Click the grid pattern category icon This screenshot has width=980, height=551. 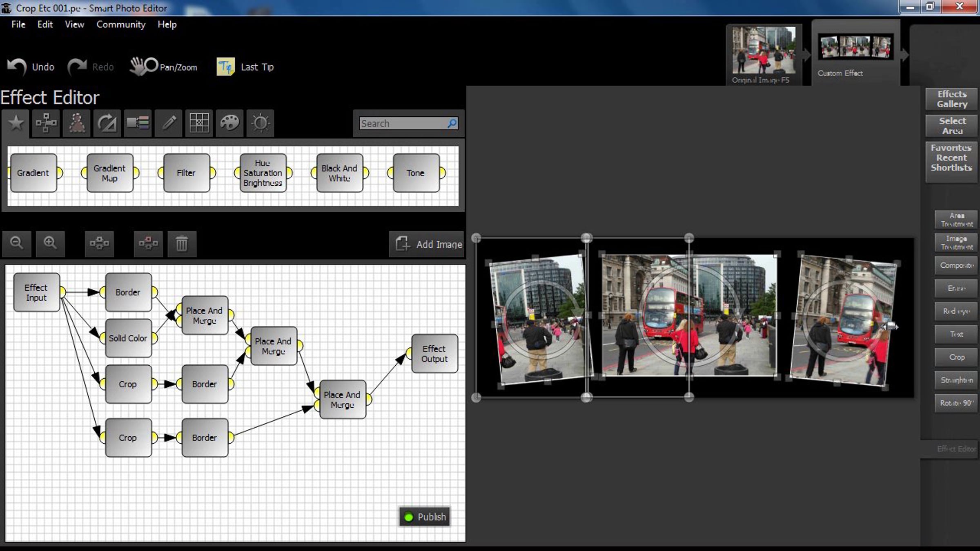point(199,123)
